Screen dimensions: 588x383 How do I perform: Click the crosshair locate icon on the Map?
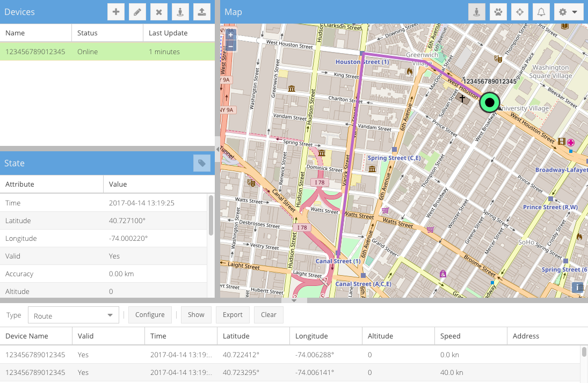(x=519, y=11)
